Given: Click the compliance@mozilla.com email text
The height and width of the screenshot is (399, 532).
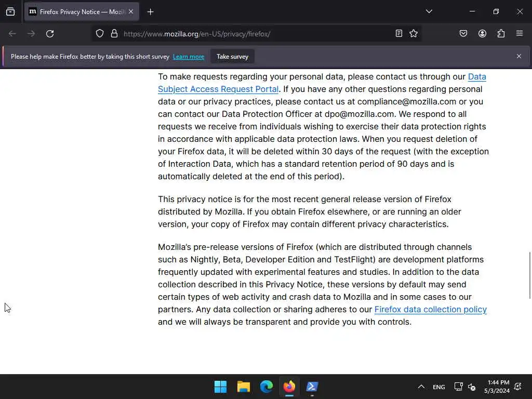Looking at the screenshot, I should click(406, 101).
